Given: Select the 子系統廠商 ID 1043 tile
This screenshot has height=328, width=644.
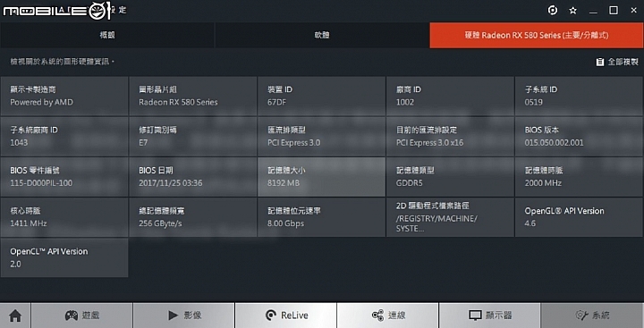Looking at the screenshot, I should (x=64, y=136).
